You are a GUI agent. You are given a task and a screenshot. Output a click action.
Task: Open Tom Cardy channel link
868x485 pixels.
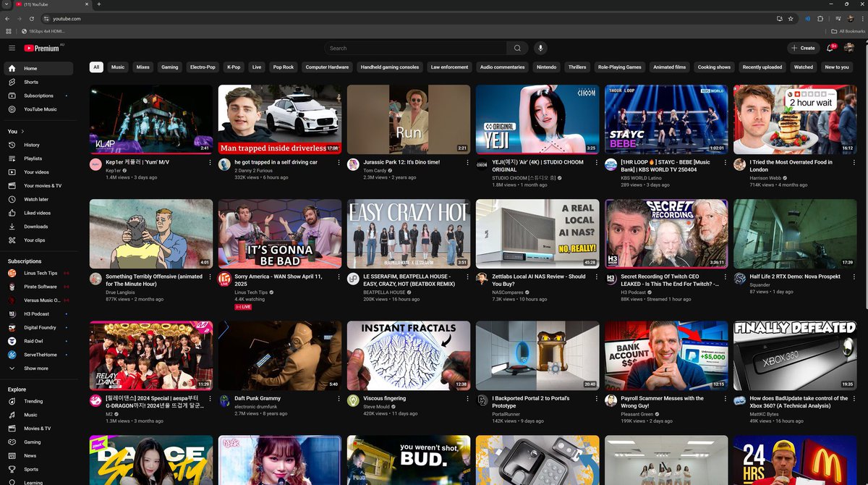[x=375, y=170]
